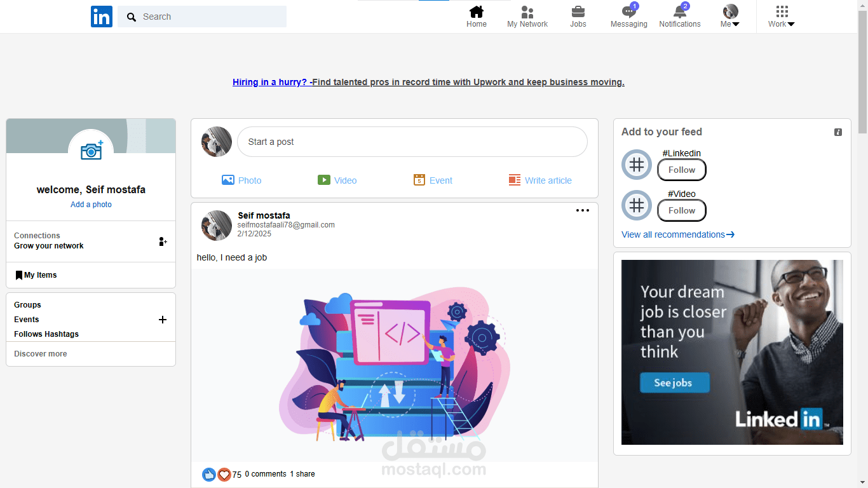This screenshot has height=488, width=868.
Task: Click the search magnifier icon
Action: point(132,17)
